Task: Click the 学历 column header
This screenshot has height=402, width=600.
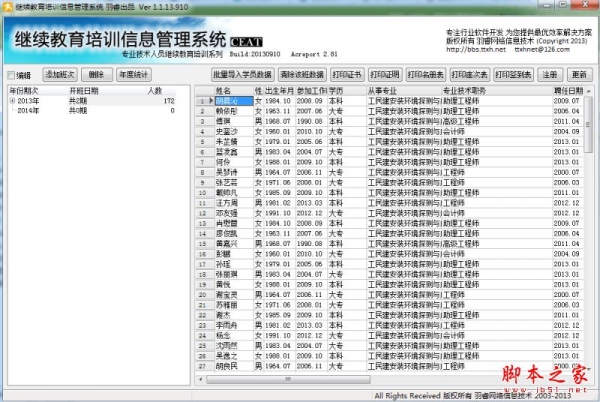Action: 336,91
